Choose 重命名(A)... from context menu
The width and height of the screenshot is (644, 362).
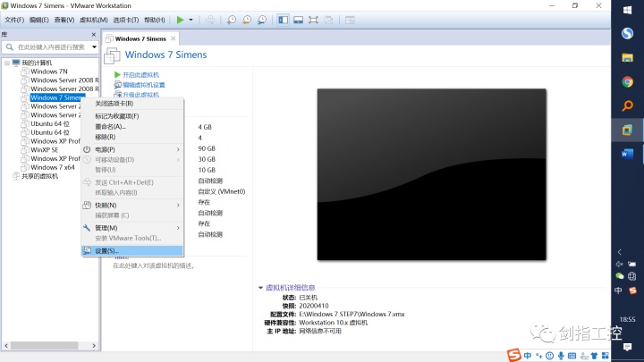click(x=132, y=126)
